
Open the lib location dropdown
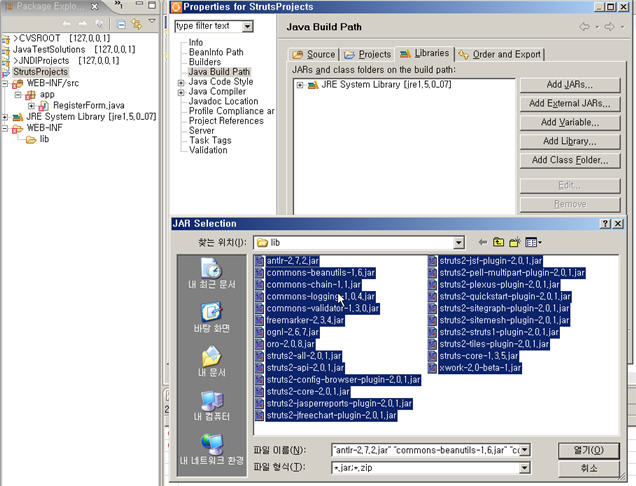[458, 243]
